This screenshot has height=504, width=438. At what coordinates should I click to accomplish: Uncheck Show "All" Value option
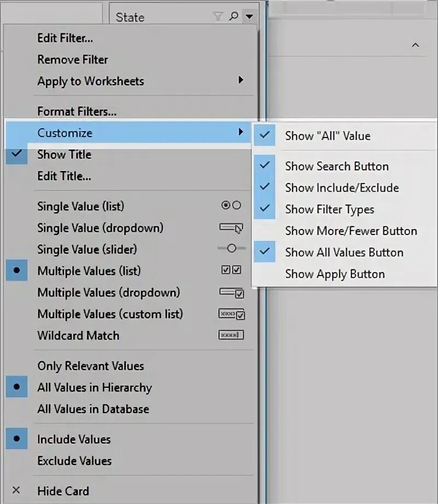click(327, 136)
